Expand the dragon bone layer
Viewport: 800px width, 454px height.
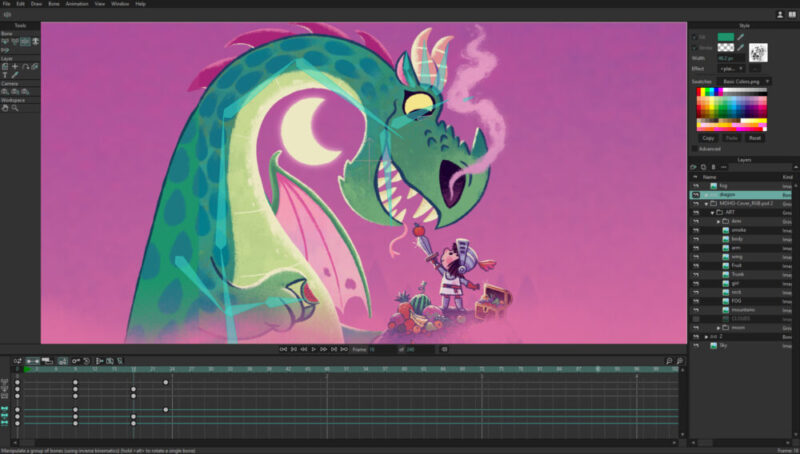707,195
